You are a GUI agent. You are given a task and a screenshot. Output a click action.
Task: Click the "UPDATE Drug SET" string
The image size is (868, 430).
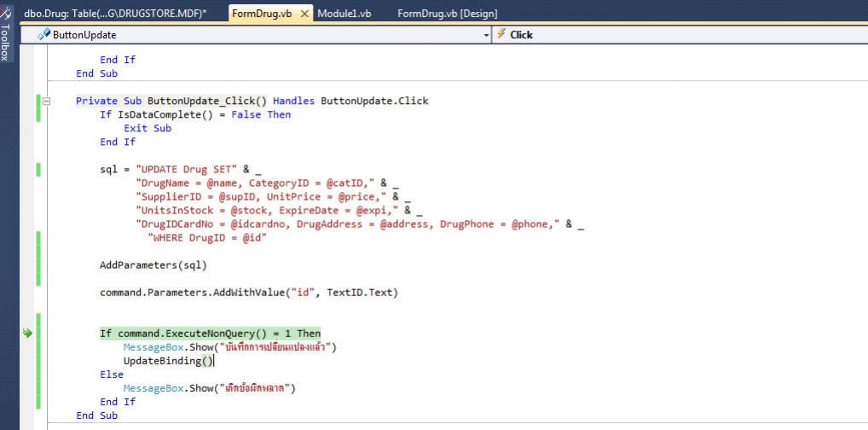pyautogui.click(x=188, y=170)
